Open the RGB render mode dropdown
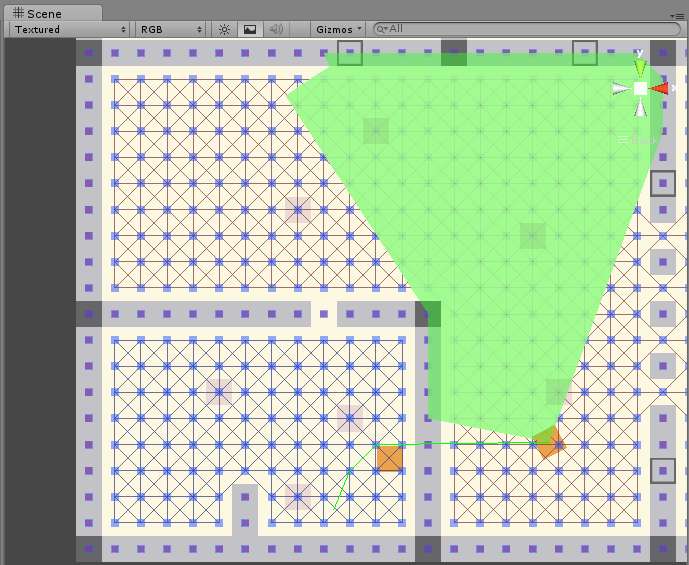The height and width of the screenshot is (565, 689). click(170, 29)
